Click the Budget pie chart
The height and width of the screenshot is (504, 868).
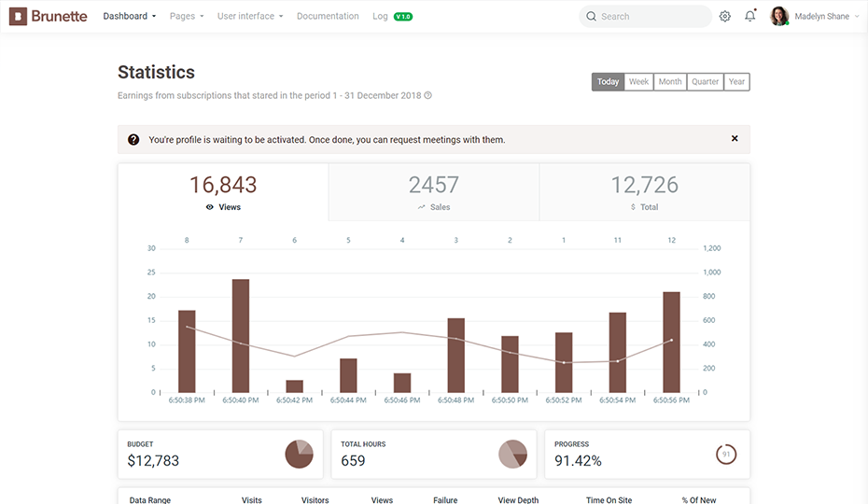click(299, 455)
